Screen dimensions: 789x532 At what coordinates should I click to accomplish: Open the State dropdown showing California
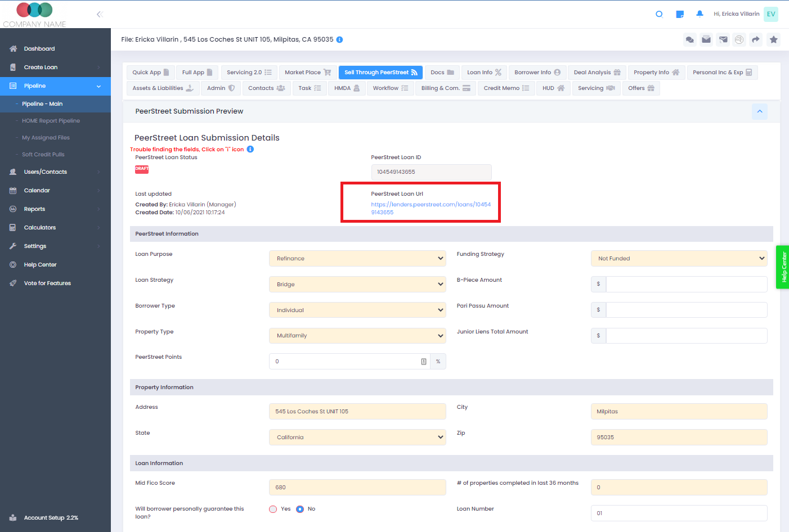(x=357, y=438)
